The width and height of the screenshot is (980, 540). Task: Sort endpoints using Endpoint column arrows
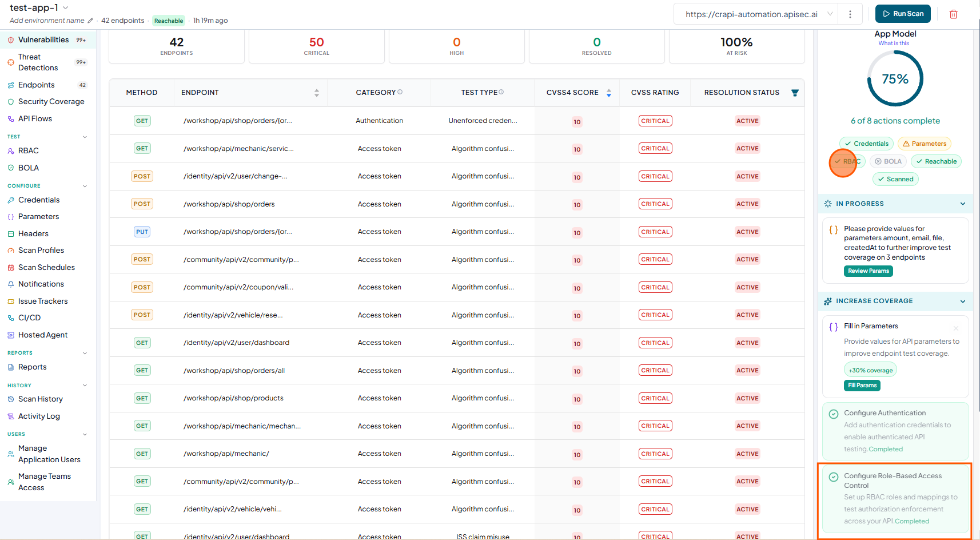[x=317, y=93]
